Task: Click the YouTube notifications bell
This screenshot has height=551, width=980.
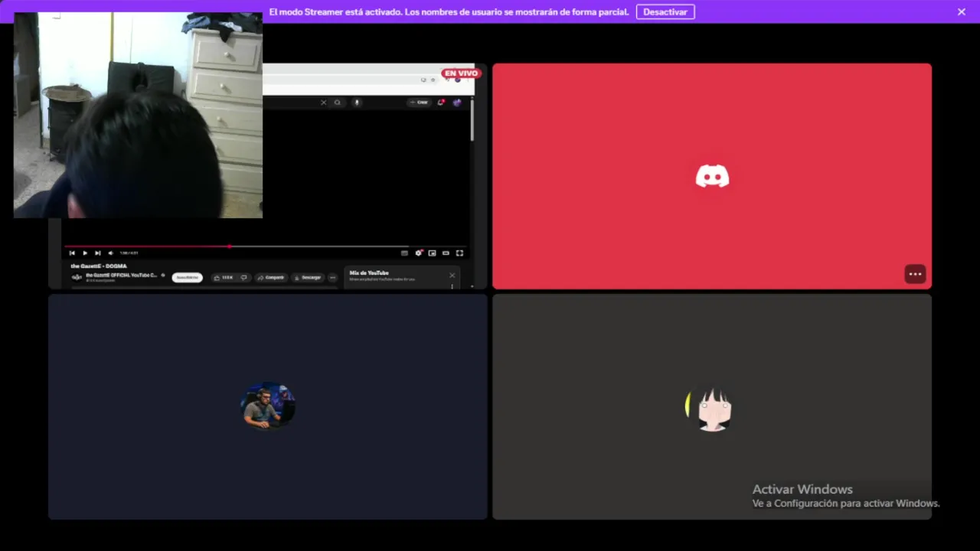Action: coord(441,103)
